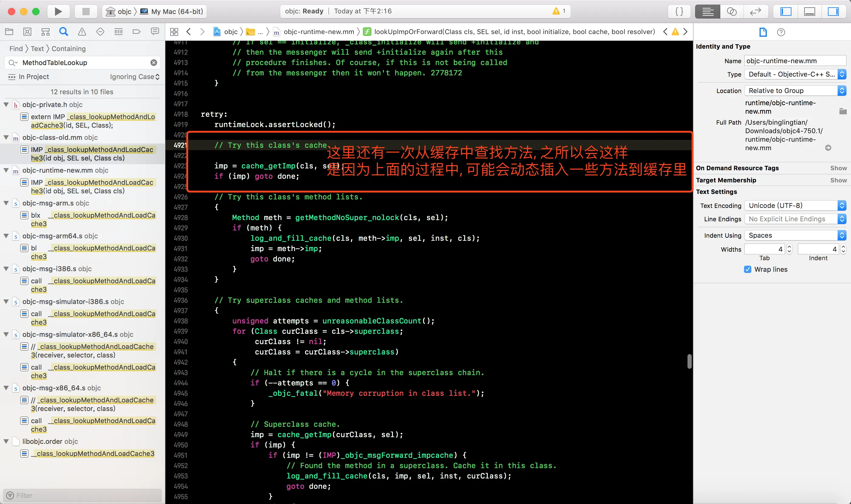This screenshot has height=504, width=851.
Task: Click the editor vertical scrollbar
Action: tap(689, 361)
